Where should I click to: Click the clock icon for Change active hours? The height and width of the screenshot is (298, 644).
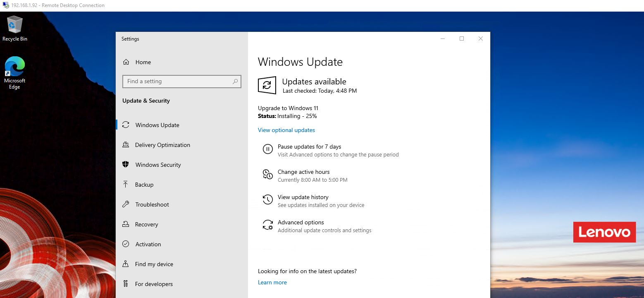click(x=267, y=175)
